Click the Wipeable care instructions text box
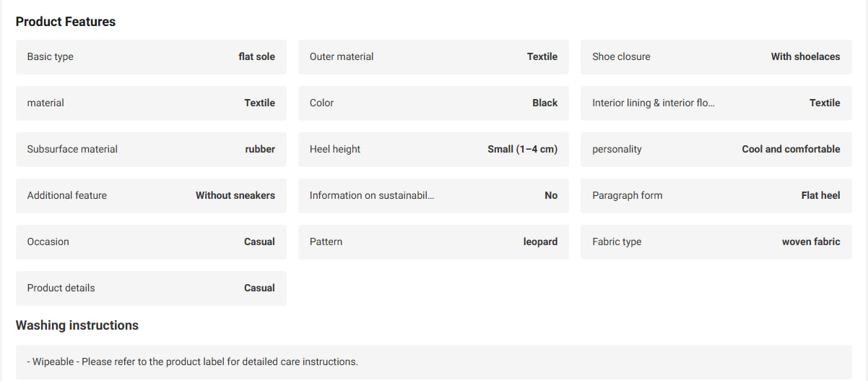Viewport: 868px width, 381px height. [434, 361]
